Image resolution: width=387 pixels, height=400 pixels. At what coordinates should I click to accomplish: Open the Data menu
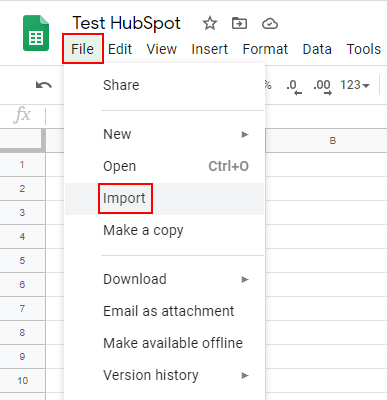317,49
